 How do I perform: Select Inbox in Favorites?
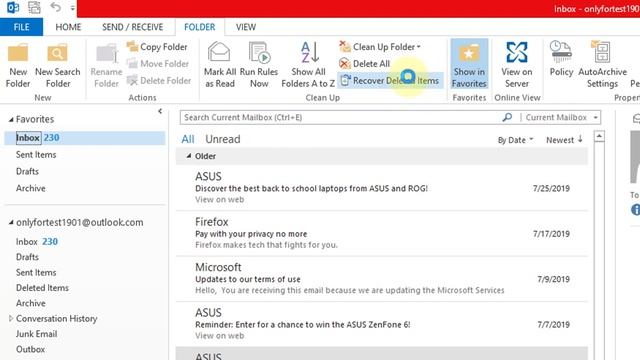pyautogui.click(x=85, y=138)
